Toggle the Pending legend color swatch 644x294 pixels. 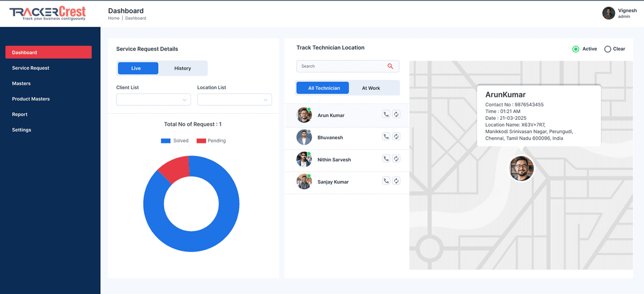[x=201, y=141]
